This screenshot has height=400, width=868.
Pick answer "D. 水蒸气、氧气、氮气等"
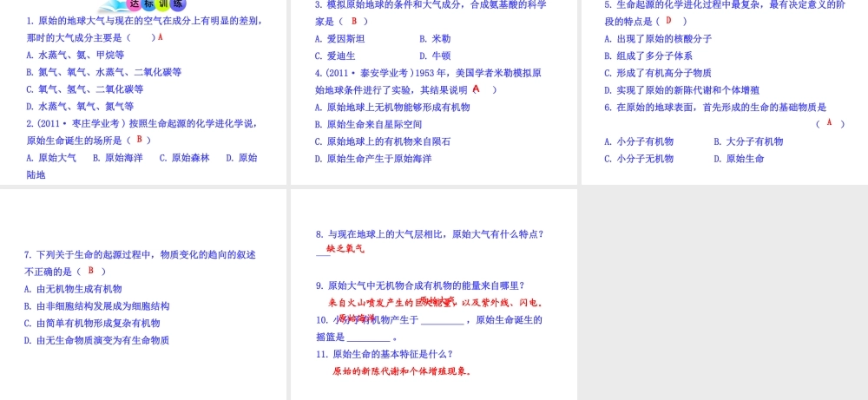(80, 107)
